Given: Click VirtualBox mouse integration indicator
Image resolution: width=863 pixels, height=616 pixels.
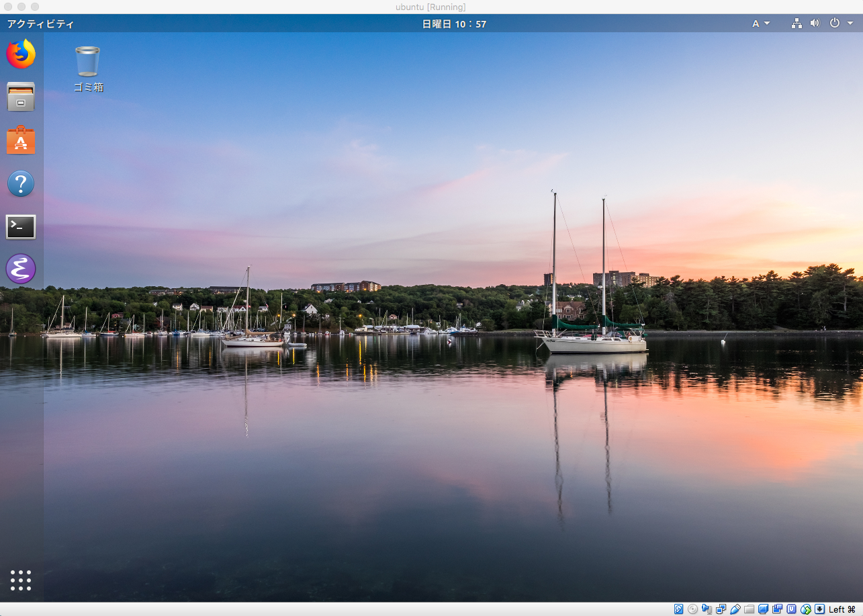Looking at the screenshot, I should 806,609.
